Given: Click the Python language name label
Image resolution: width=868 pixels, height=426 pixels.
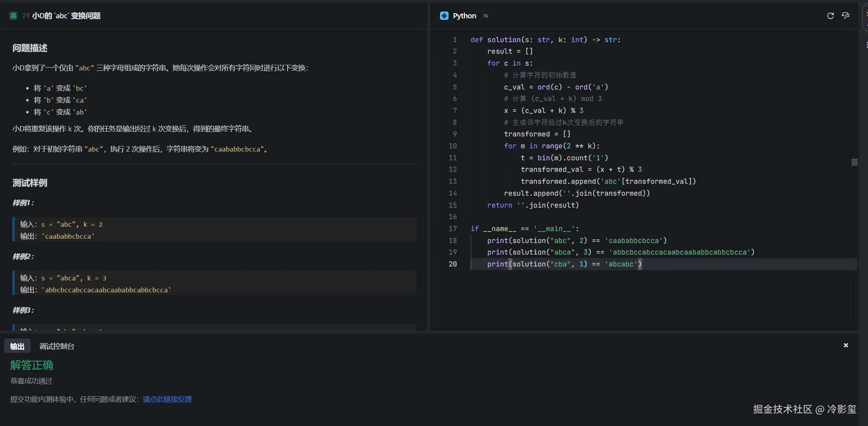Looking at the screenshot, I should click(x=464, y=16).
